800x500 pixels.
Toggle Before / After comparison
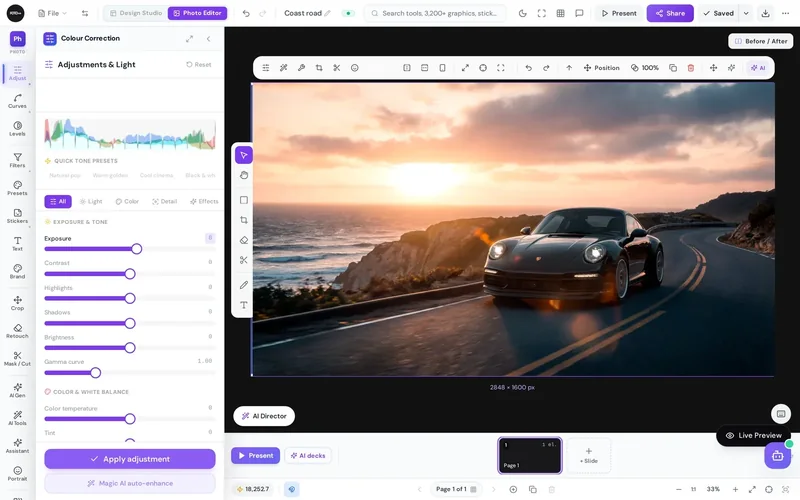tap(760, 41)
